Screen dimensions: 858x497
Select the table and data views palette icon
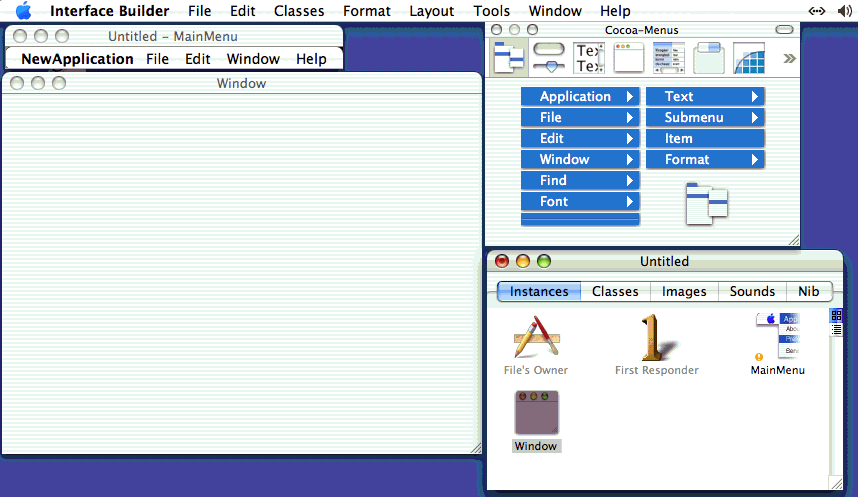668,58
